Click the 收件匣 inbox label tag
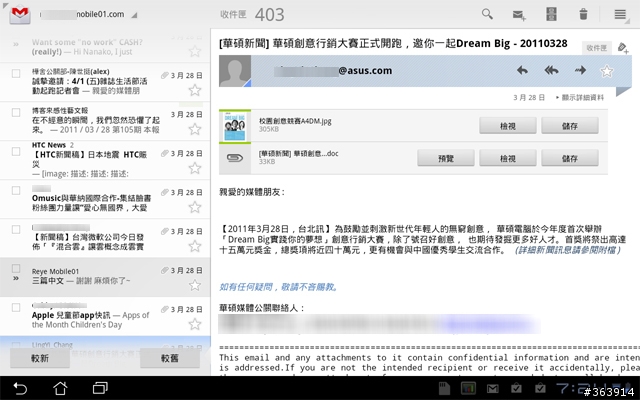640x400 pixels. coord(596,48)
